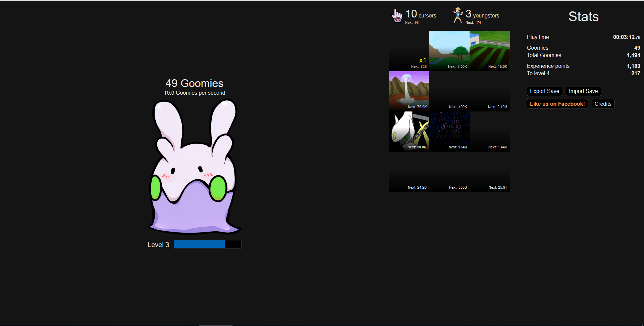
Task: Select the dark tile labeled Next 2.40M
Action: click(x=490, y=91)
